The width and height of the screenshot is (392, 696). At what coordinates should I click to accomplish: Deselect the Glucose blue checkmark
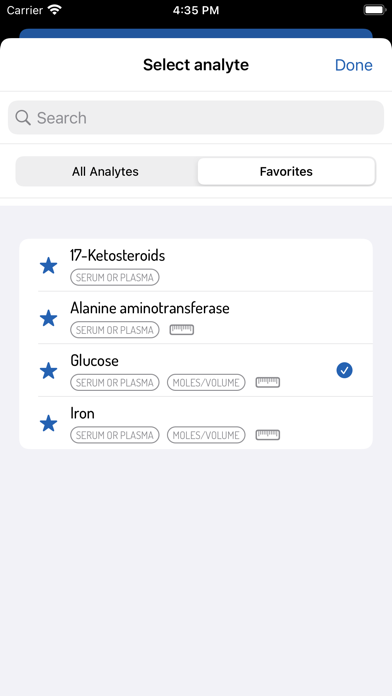(344, 370)
